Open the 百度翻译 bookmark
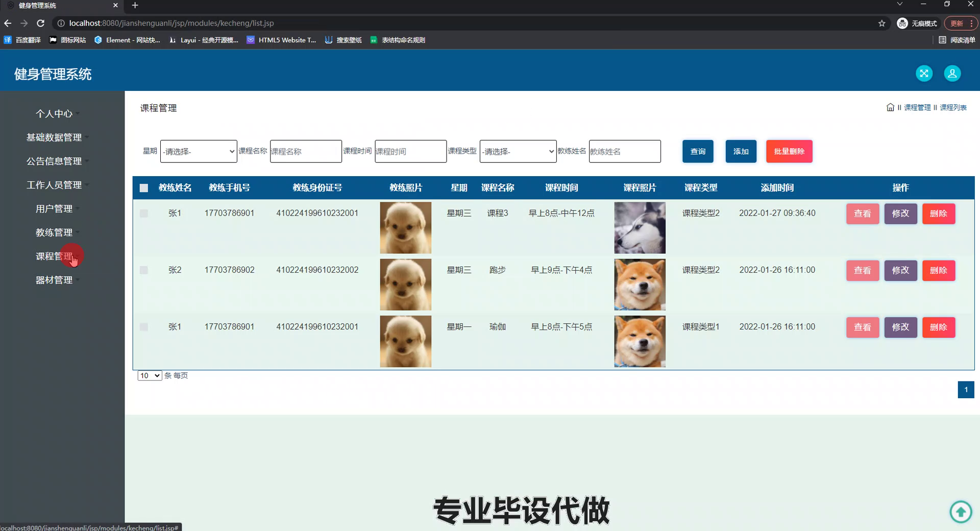Screen dimensions: 980x531 coord(22,40)
